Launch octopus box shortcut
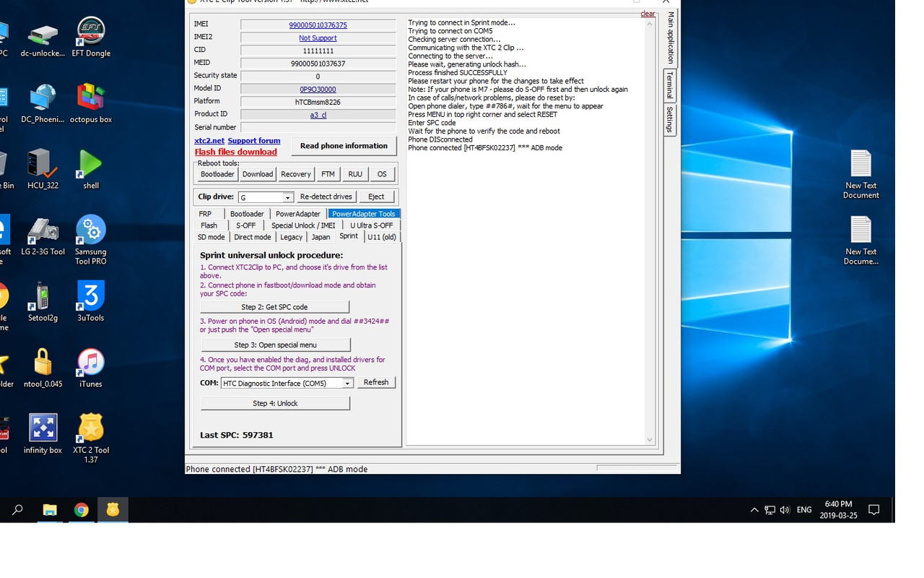 91,104
